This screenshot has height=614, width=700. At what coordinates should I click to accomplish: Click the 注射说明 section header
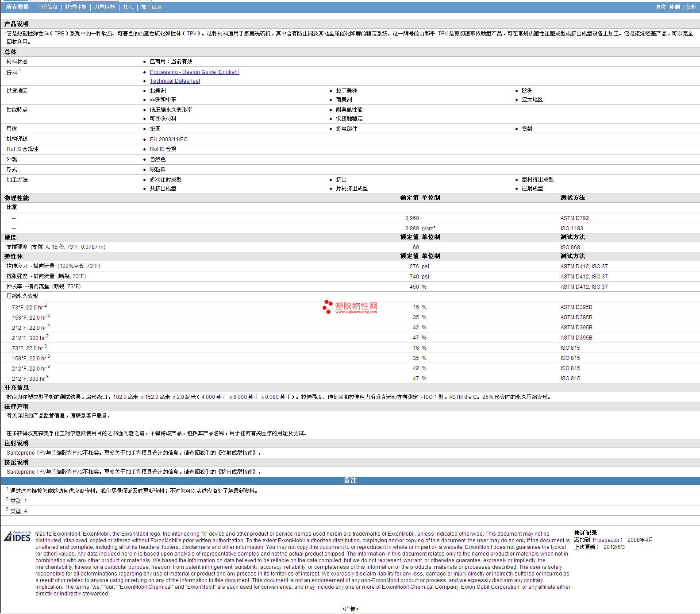point(16,443)
